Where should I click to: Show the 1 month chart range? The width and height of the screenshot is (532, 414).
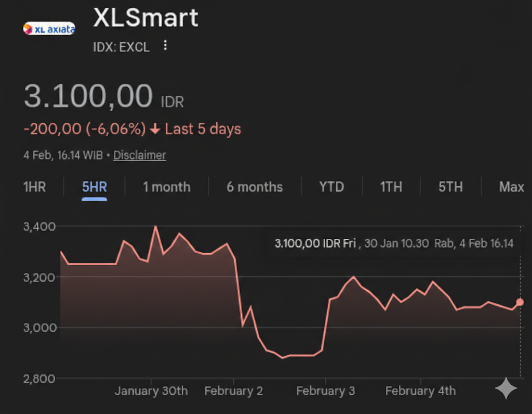167,187
